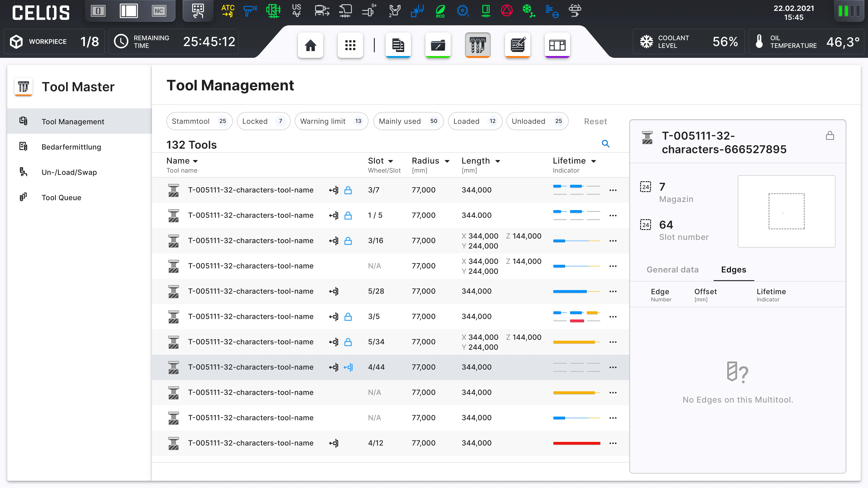The image size is (868, 488).
Task: Open more options for slot 5/34 row
Action: tap(613, 342)
